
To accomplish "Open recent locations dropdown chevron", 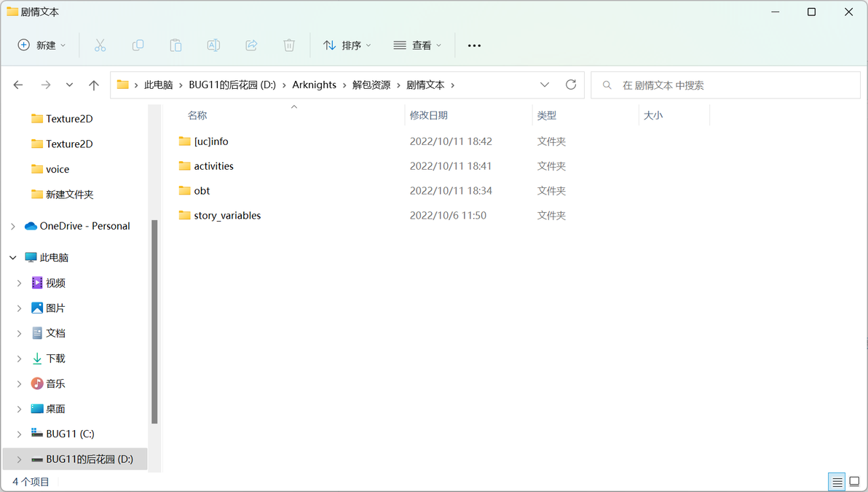I will (69, 85).
